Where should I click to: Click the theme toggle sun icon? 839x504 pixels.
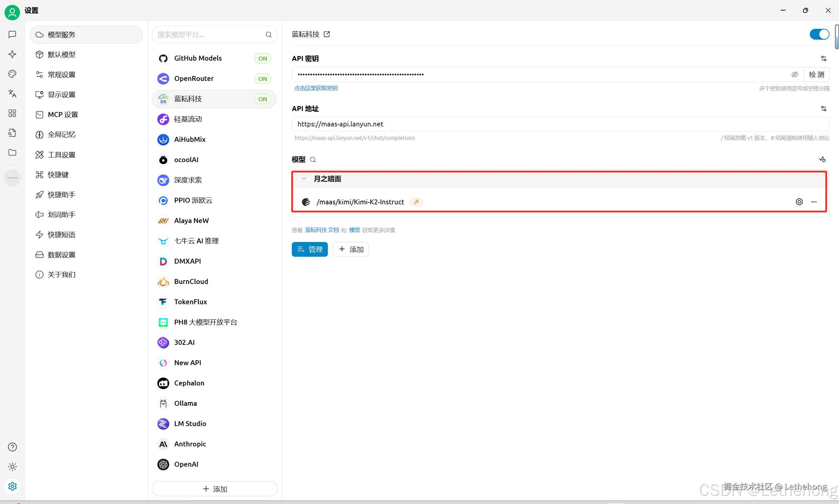click(x=12, y=467)
